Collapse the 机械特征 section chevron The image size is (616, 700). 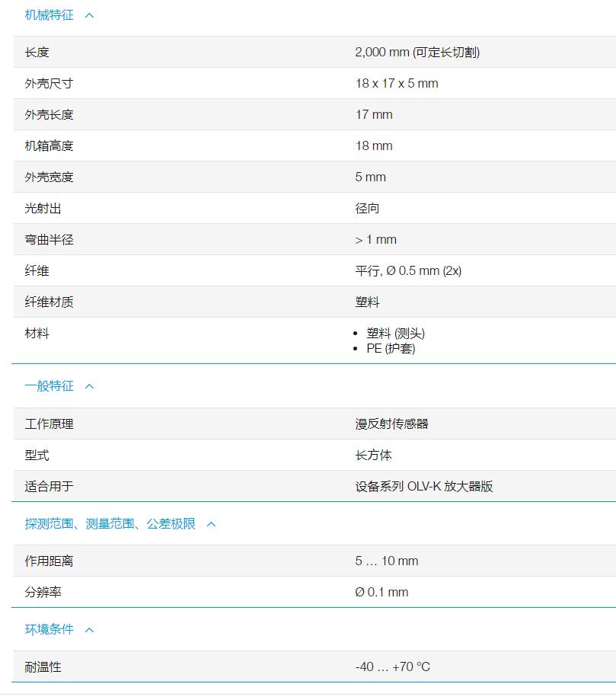tap(88, 14)
